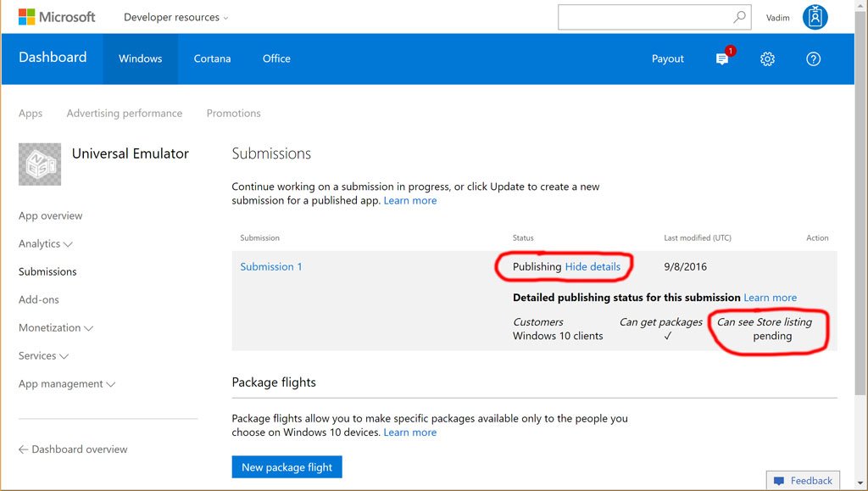Open the Payout page
The width and height of the screenshot is (868, 491).
coord(668,59)
